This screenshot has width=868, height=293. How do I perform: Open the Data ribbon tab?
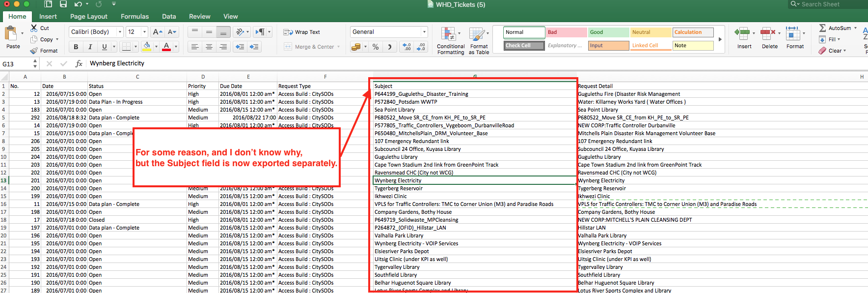click(169, 16)
